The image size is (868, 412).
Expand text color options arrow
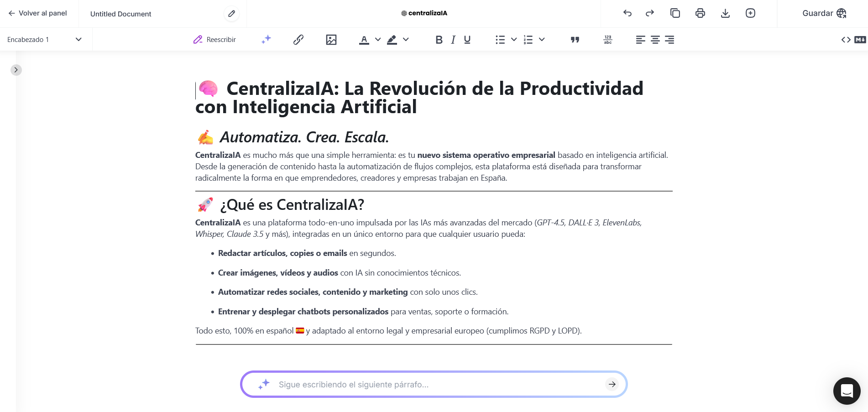[x=378, y=40]
